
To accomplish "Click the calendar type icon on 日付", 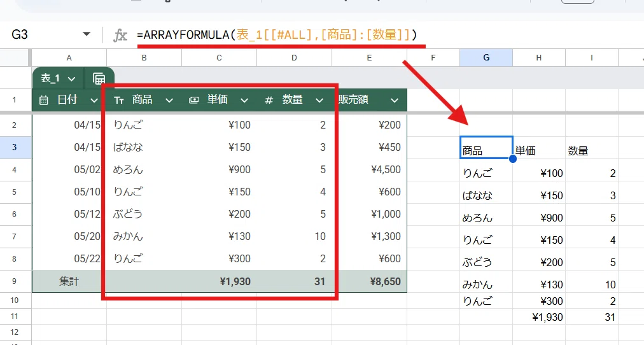I will tap(43, 100).
